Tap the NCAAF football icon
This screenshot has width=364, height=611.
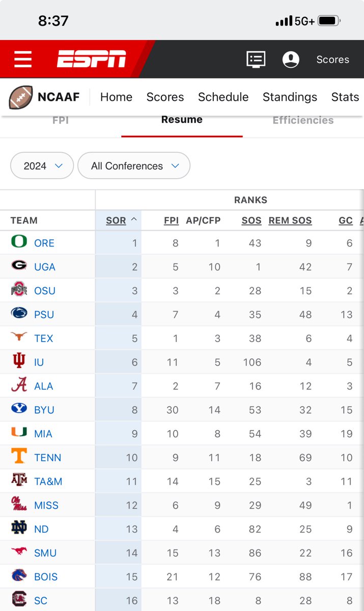tap(21, 97)
